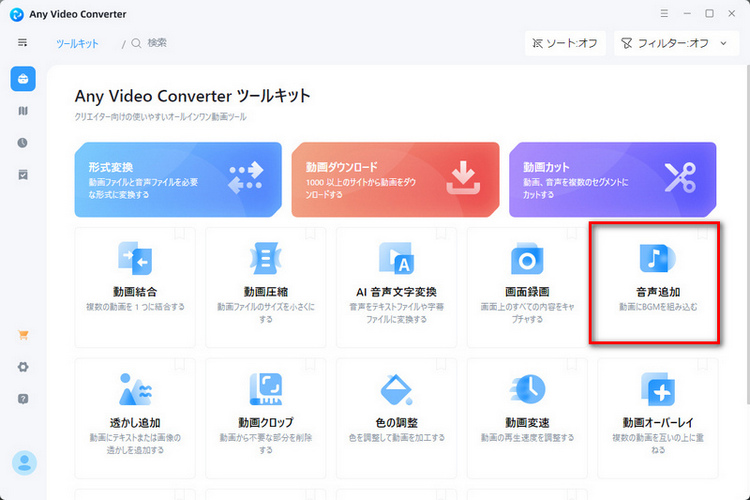This screenshot has width=750, height=500.
Task: Open the library panel in sidebar
Action: coord(23,111)
